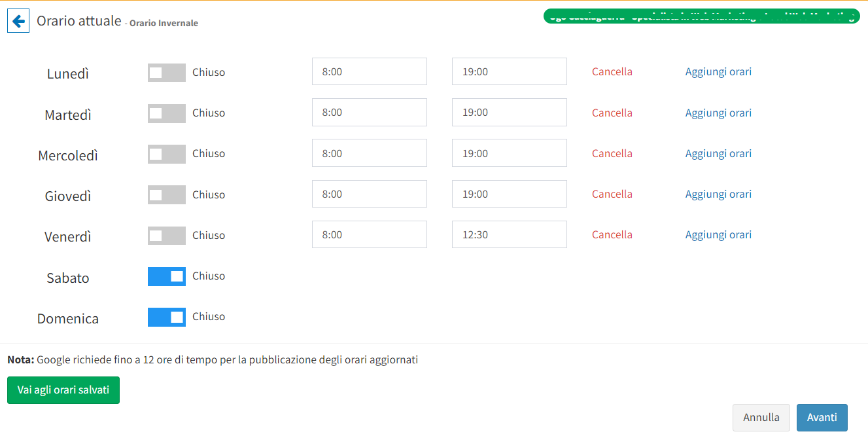Switch on Venerdì Chiuso toggle
The image size is (868, 438).
click(x=166, y=236)
